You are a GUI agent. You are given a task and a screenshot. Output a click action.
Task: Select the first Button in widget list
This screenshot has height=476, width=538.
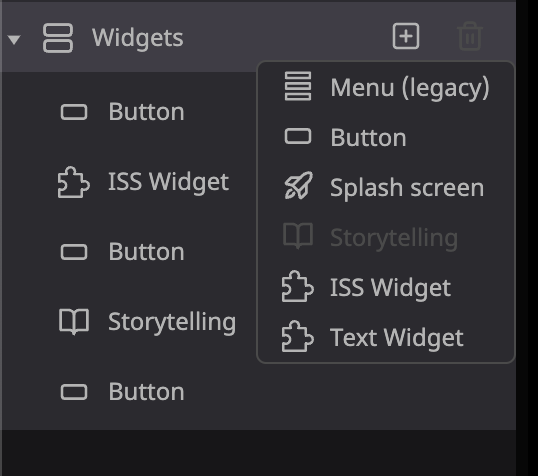pos(129,112)
